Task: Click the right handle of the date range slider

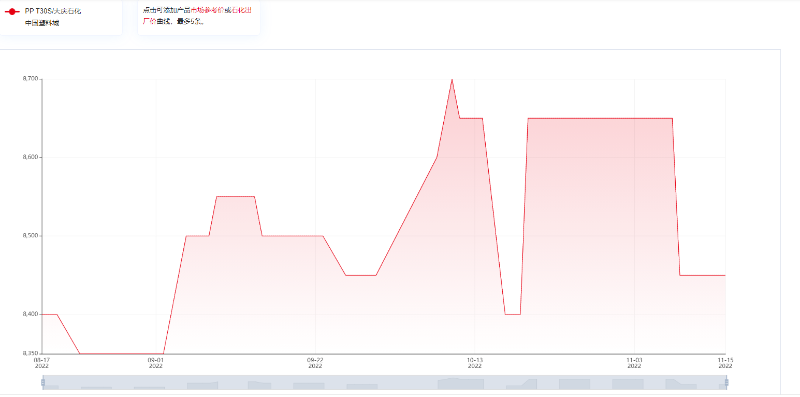Action: tap(726, 382)
